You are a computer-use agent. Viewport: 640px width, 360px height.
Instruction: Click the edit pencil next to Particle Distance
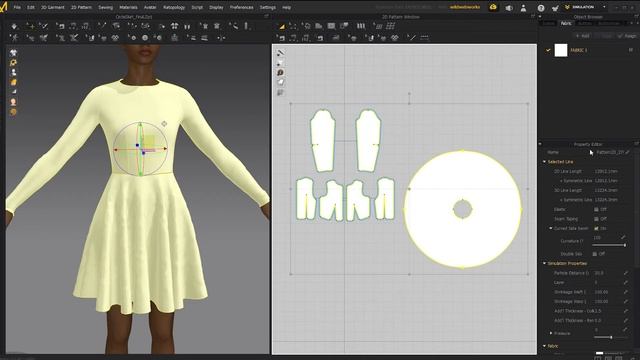(x=626, y=273)
